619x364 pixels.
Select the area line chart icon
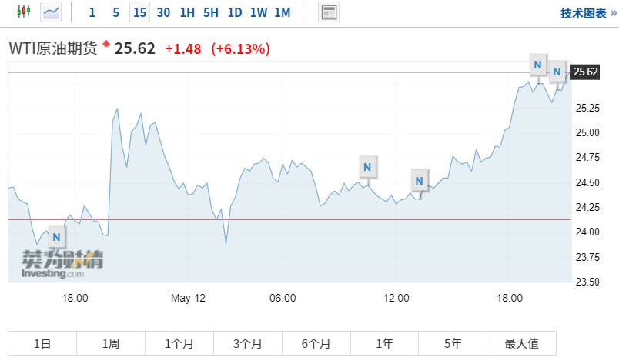(x=52, y=12)
